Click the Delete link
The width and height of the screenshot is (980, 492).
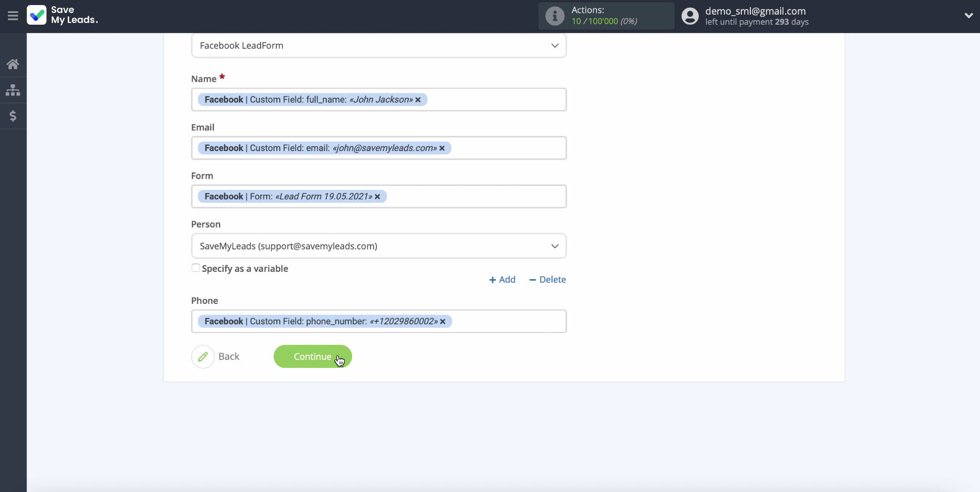click(x=548, y=280)
